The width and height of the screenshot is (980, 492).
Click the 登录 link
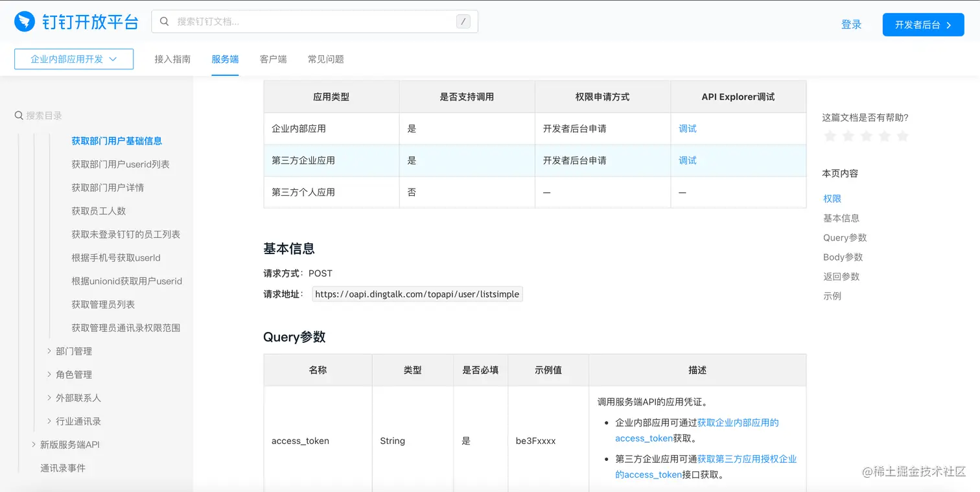852,25
